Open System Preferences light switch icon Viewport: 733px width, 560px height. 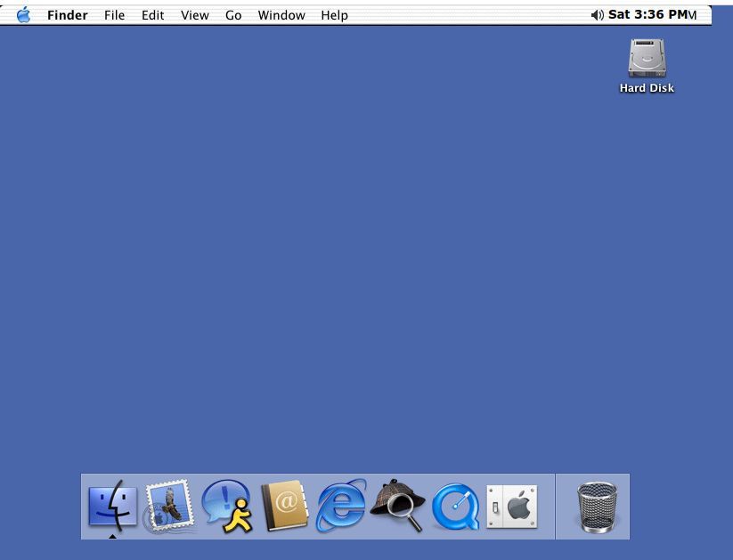click(x=512, y=507)
